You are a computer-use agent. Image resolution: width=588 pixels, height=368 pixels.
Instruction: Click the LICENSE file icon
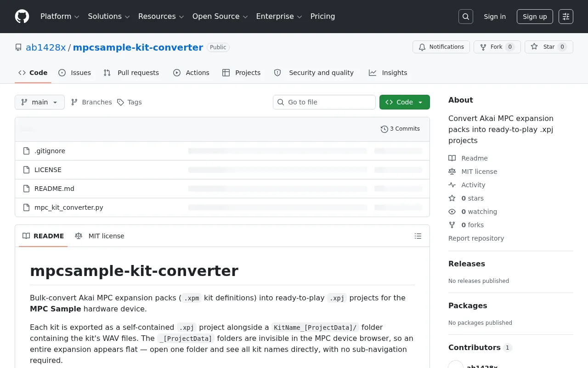(27, 170)
